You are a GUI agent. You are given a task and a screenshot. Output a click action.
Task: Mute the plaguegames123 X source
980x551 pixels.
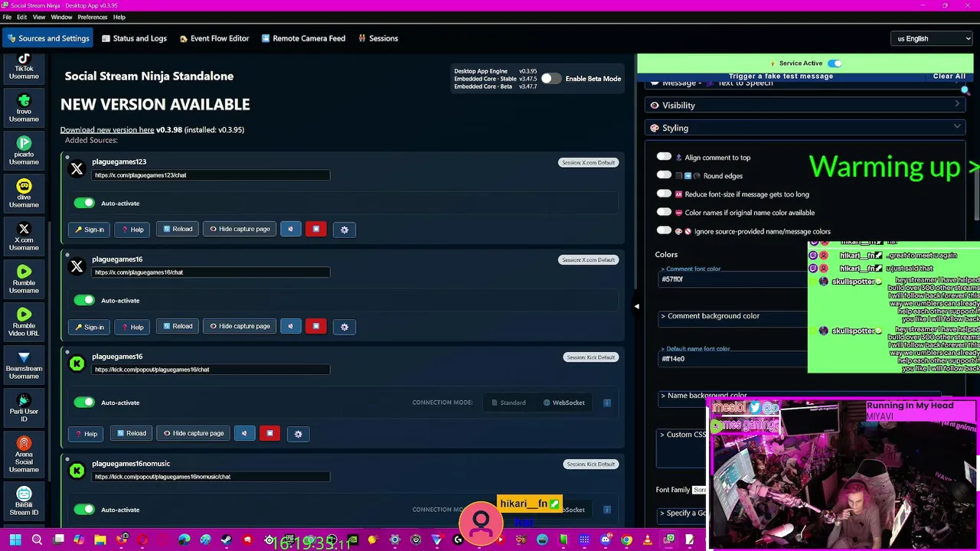tap(290, 229)
